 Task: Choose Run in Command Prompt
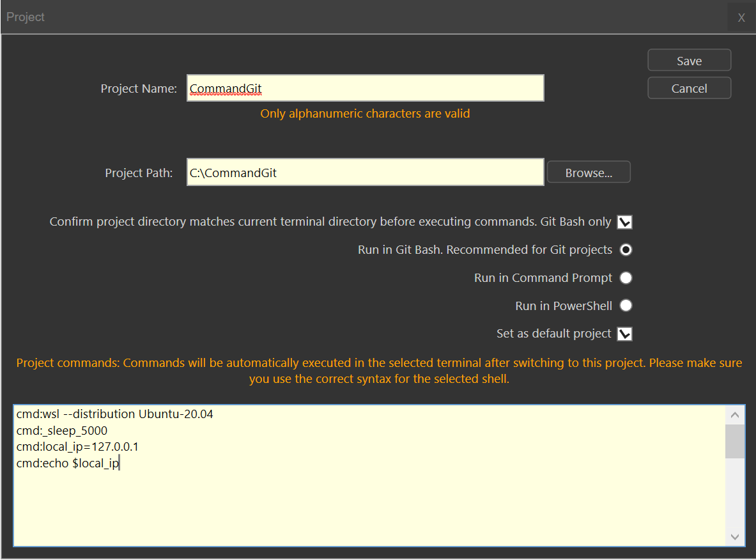pyautogui.click(x=626, y=278)
